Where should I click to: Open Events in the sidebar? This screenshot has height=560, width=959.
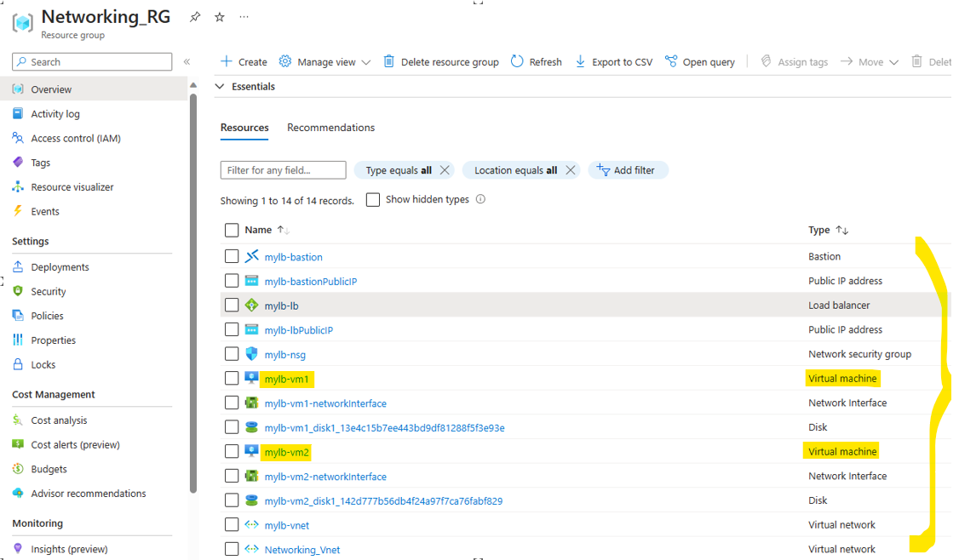pos(44,212)
